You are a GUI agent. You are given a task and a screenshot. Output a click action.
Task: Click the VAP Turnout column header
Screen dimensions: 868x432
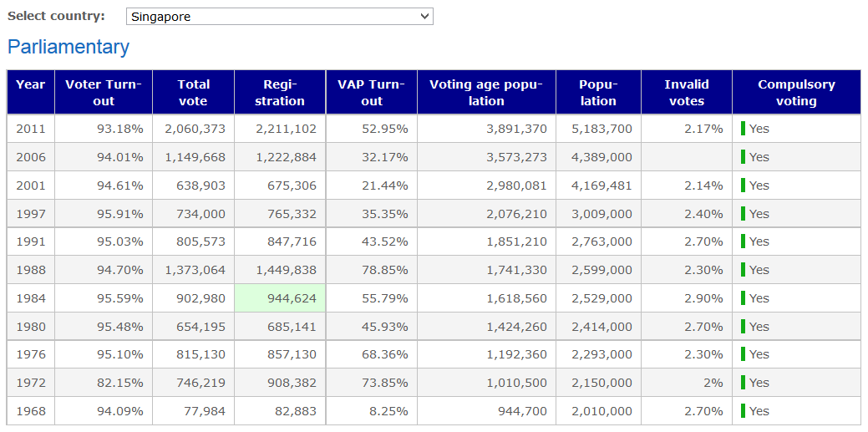tap(371, 92)
